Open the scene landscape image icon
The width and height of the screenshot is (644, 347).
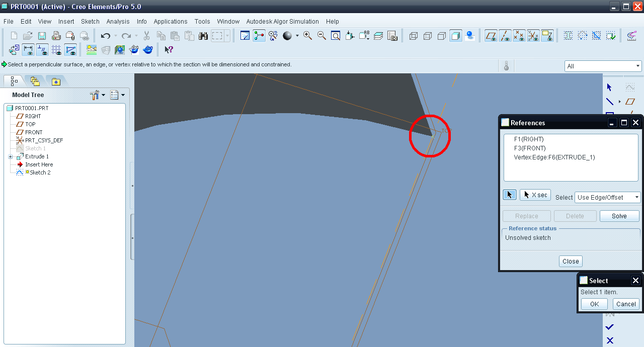click(92, 50)
